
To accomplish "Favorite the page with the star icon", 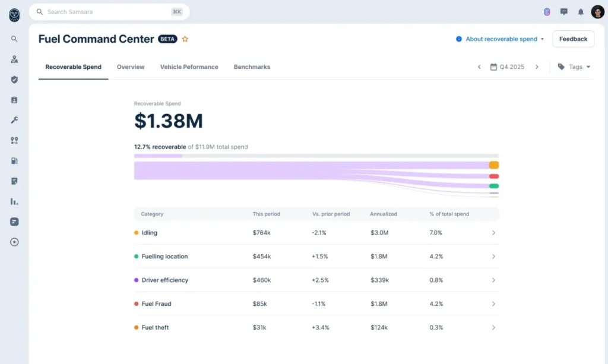I will click(x=185, y=39).
